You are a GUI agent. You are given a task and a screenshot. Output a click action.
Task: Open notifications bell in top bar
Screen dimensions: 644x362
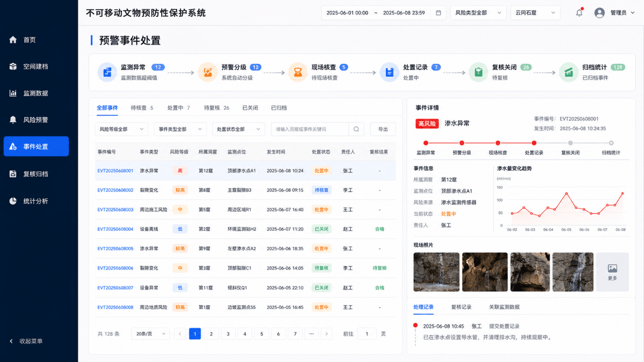[x=579, y=13]
